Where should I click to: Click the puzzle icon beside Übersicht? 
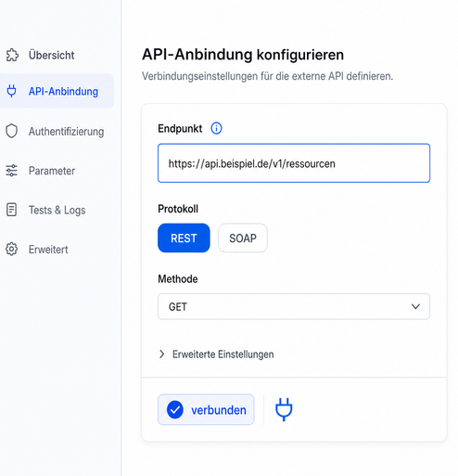point(12,55)
